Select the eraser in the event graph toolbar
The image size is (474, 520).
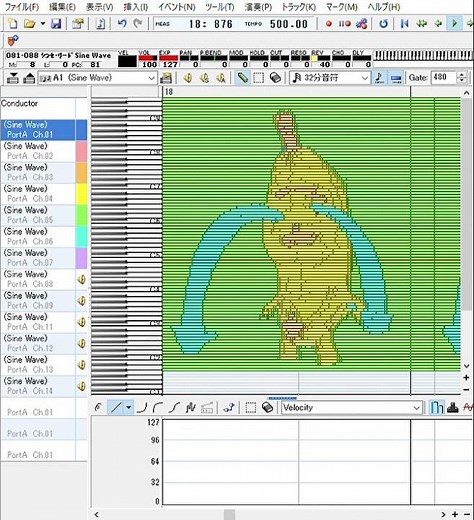click(x=267, y=407)
